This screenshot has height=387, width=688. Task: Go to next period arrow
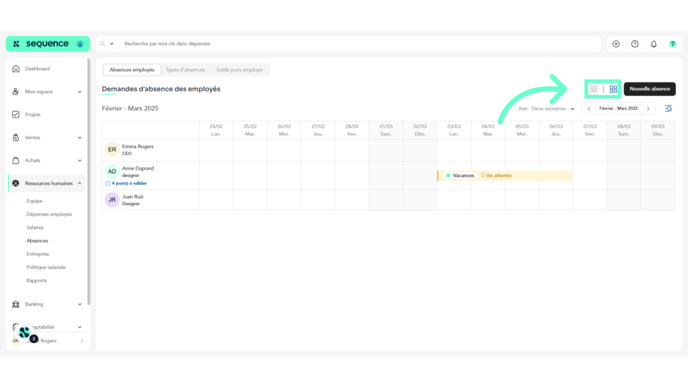648,108
